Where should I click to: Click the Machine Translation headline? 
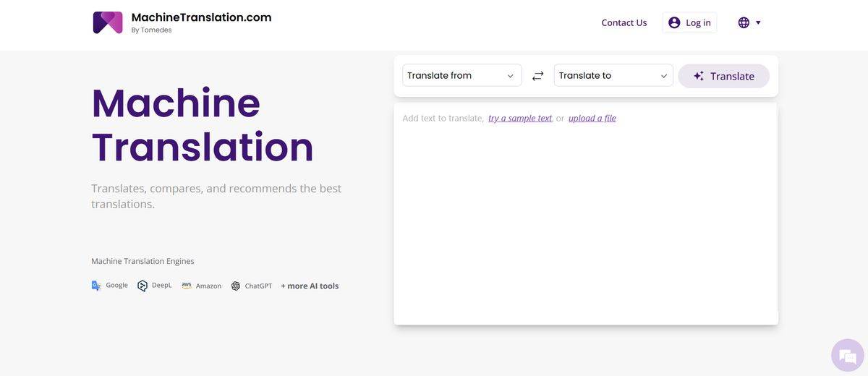203,124
